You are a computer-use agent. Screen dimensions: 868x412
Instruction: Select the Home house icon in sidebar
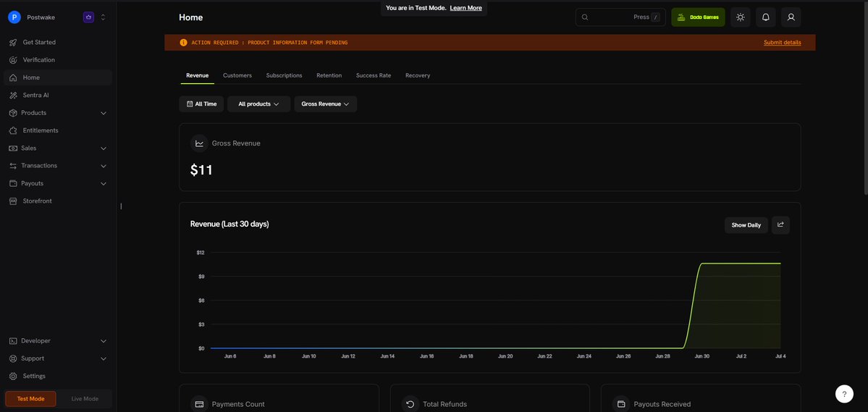pyautogui.click(x=13, y=77)
